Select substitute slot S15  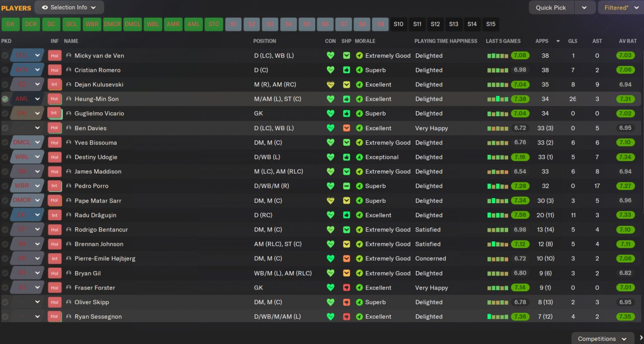(491, 24)
